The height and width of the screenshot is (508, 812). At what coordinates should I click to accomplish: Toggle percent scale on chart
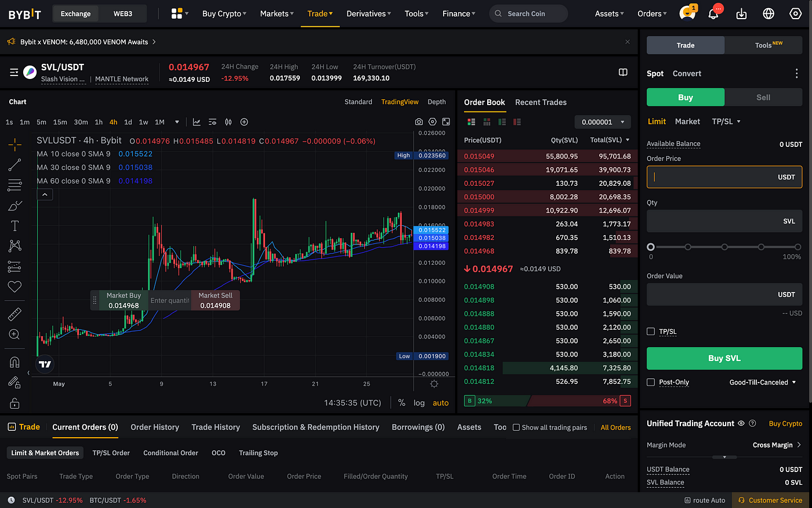401,403
